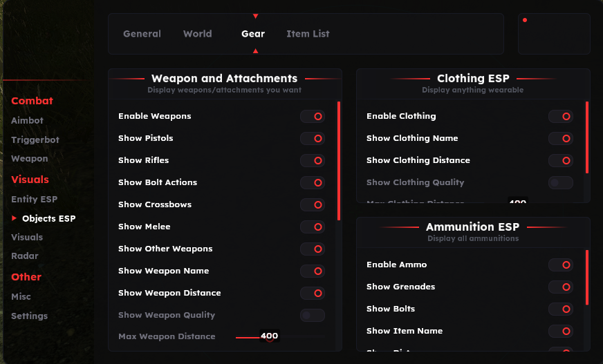Click the Visuals category heading
Viewport: 603px width, 364px height.
pos(30,180)
